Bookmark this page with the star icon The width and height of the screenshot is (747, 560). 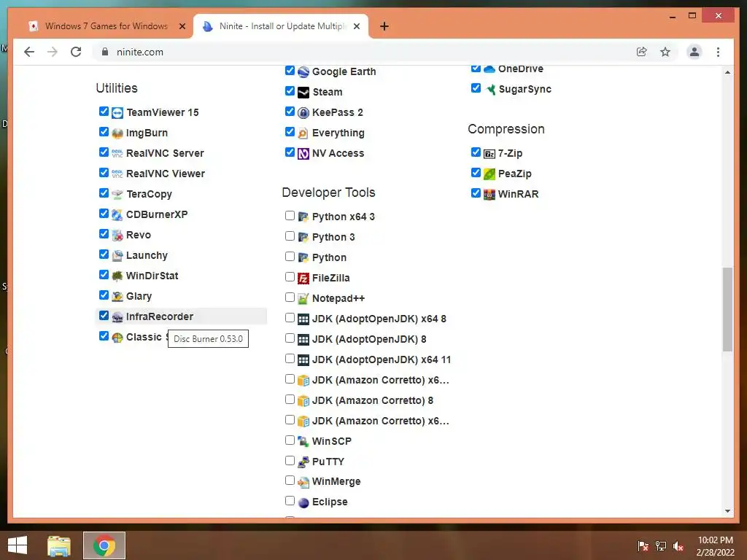pos(665,52)
